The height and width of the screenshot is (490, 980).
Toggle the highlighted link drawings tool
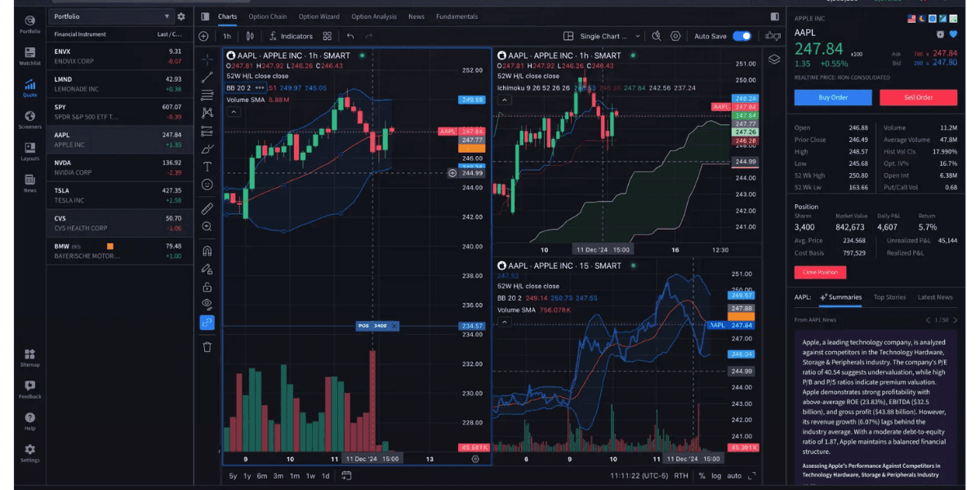tap(207, 323)
